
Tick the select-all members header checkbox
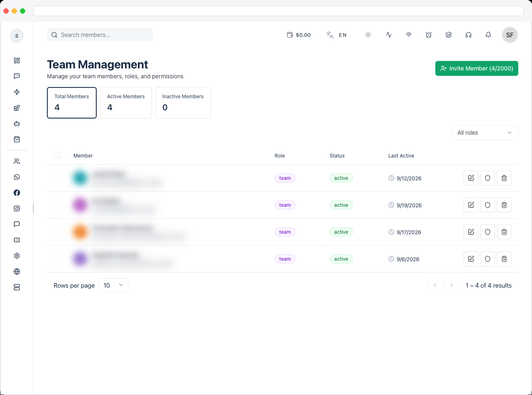(57, 155)
